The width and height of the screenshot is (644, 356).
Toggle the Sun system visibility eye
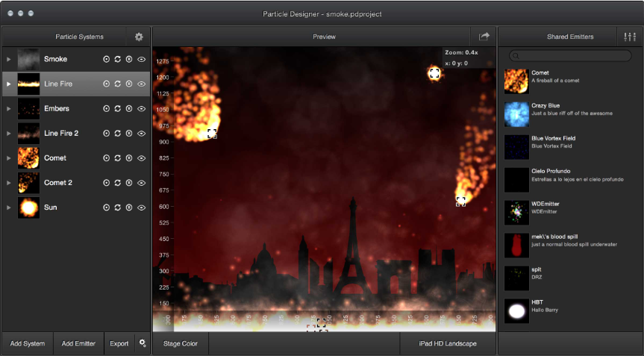coord(141,207)
